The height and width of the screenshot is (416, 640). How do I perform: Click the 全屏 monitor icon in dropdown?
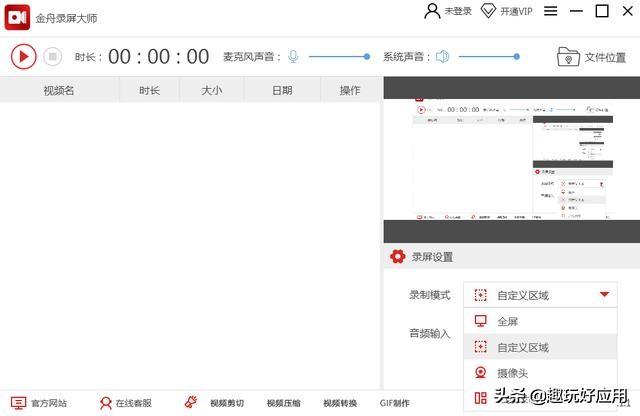[480, 321]
